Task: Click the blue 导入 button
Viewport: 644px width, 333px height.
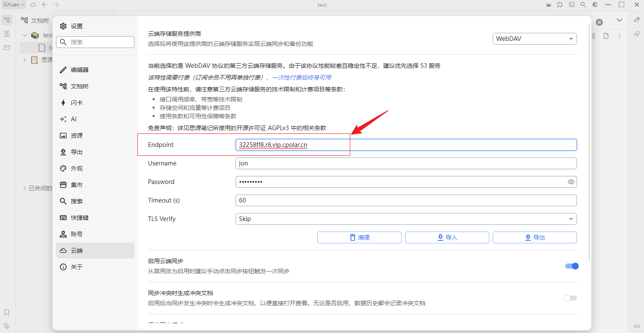Action: (x=447, y=237)
